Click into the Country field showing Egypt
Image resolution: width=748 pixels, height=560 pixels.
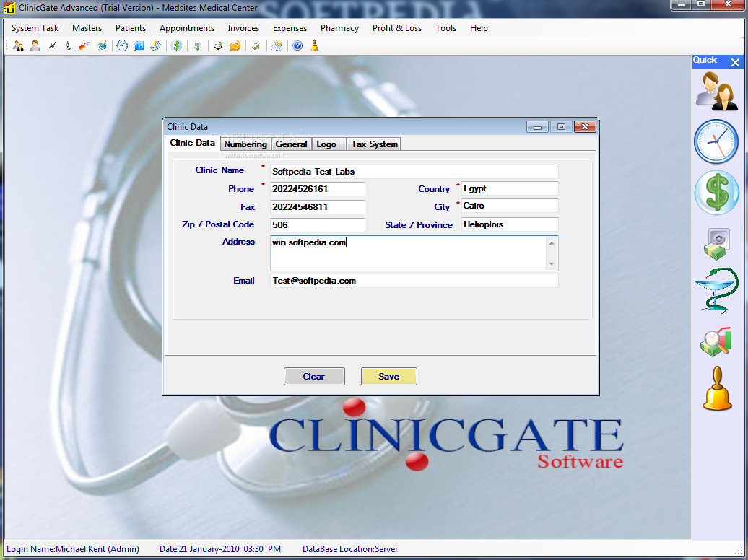[x=510, y=188]
